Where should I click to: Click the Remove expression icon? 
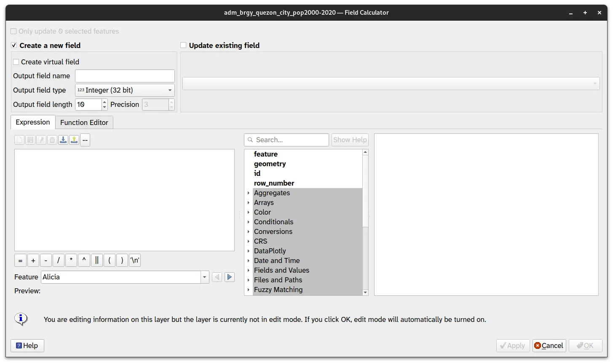click(52, 140)
